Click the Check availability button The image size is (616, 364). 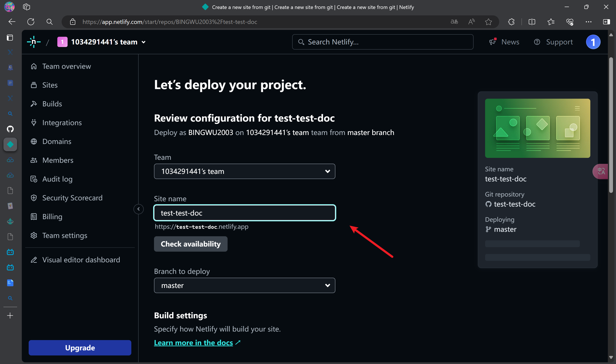pos(191,244)
